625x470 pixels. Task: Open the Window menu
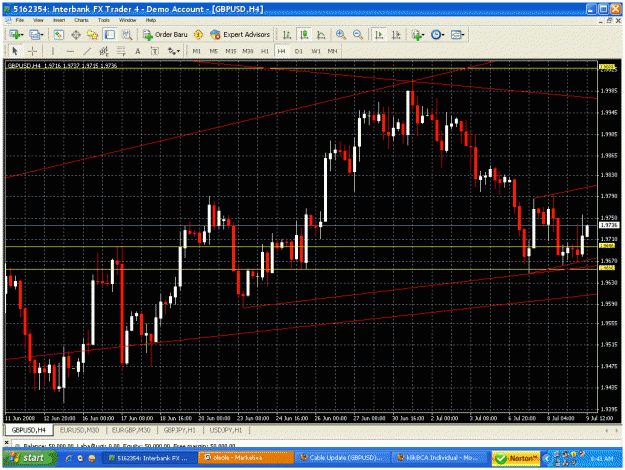pos(128,20)
